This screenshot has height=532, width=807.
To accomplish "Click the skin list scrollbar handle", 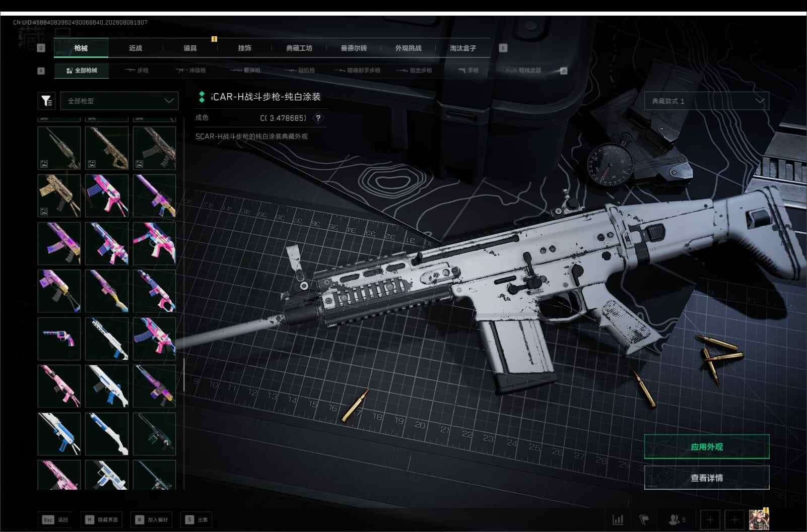I will click(184, 375).
